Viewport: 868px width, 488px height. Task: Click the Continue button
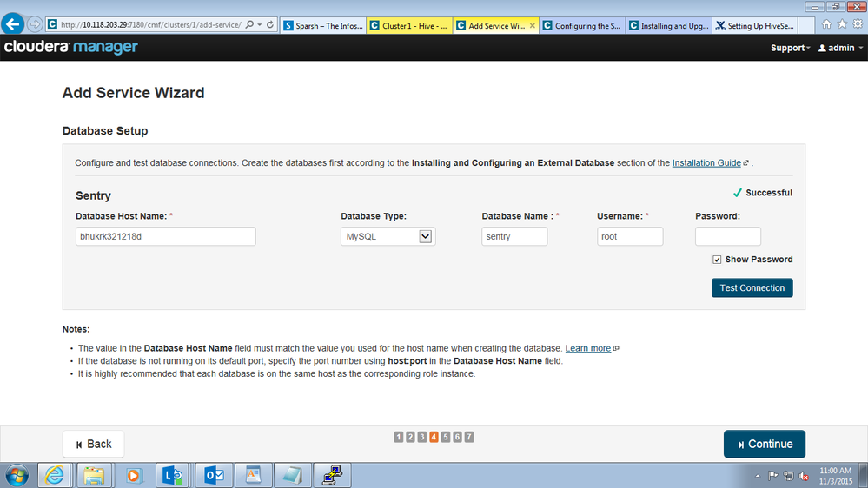pyautogui.click(x=764, y=445)
